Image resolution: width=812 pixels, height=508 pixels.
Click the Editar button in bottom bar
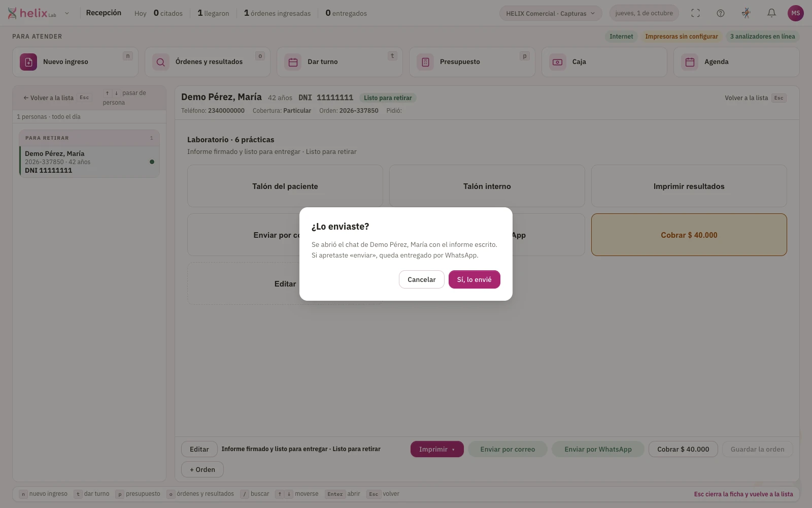[x=199, y=449]
